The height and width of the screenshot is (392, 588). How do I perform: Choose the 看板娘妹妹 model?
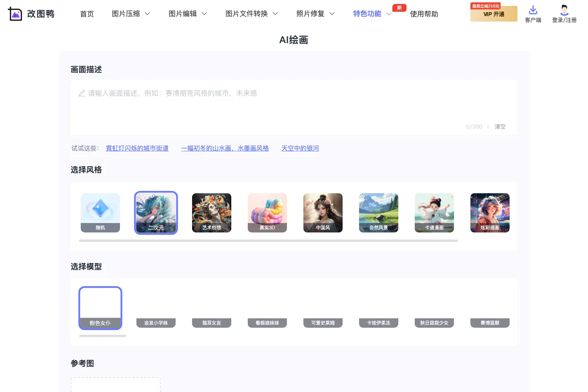[267, 308]
